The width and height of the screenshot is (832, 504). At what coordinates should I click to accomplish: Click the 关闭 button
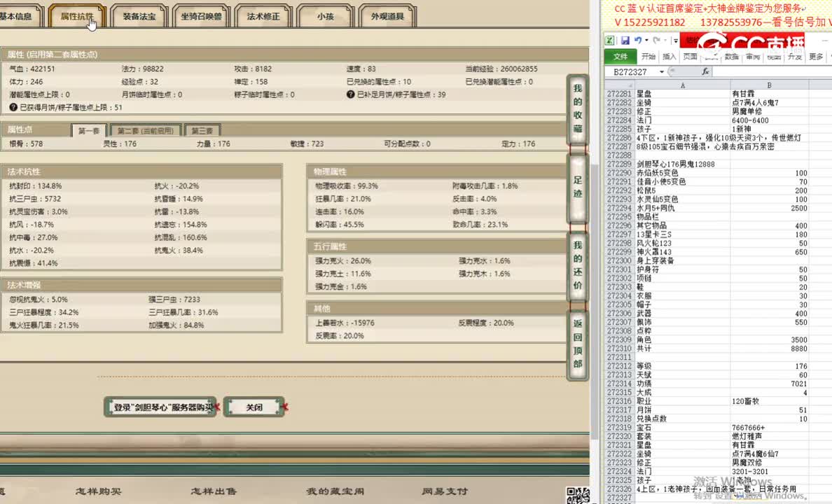[254, 407]
